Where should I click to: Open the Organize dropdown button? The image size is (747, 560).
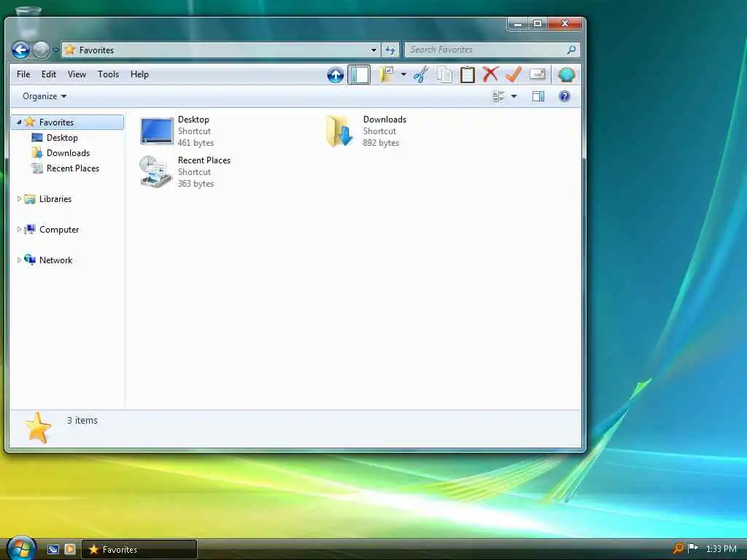pyautogui.click(x=44, y=96)
